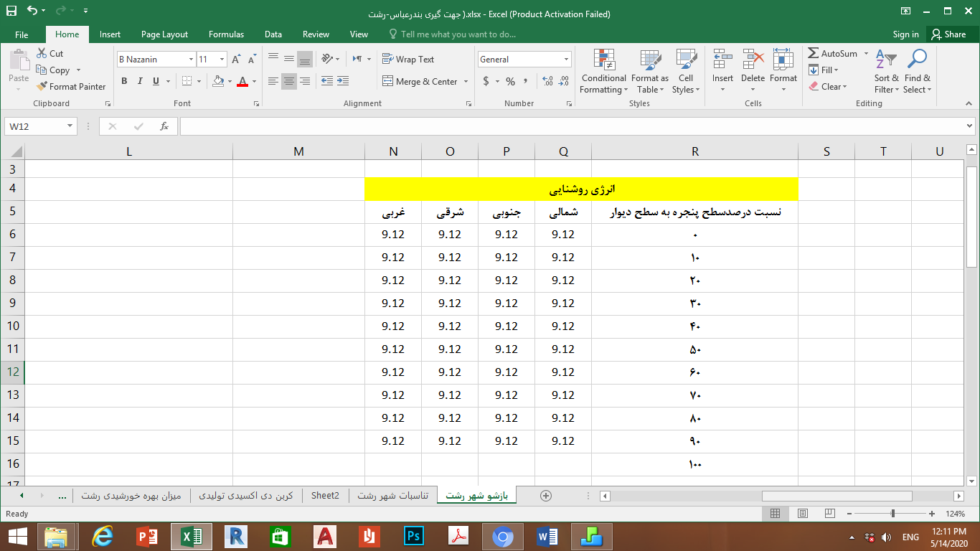Open the font name dropdown
Viewport: 980px width, 551px height.
click(191, 60)
